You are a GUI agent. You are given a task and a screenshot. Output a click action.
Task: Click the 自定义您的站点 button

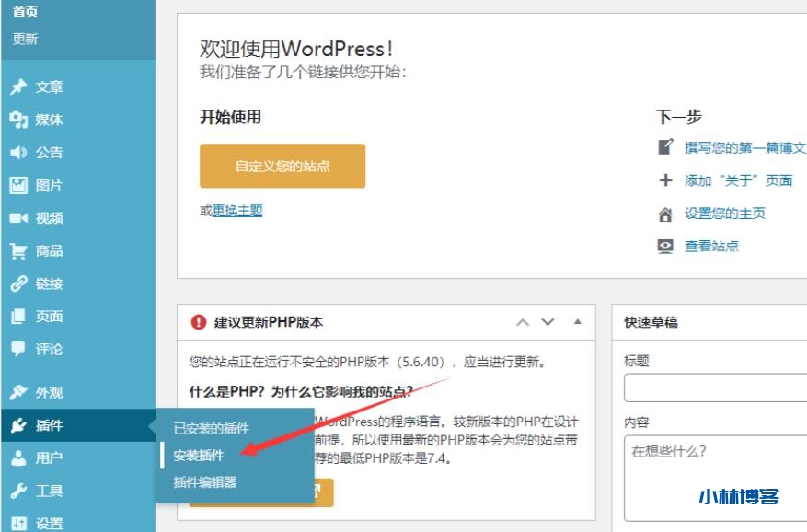click(282, 166)
